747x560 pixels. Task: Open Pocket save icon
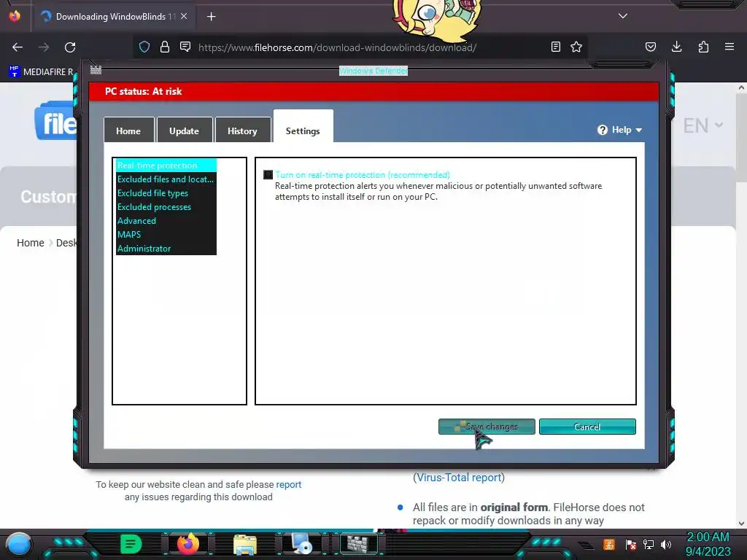click(x=651, y=47)
